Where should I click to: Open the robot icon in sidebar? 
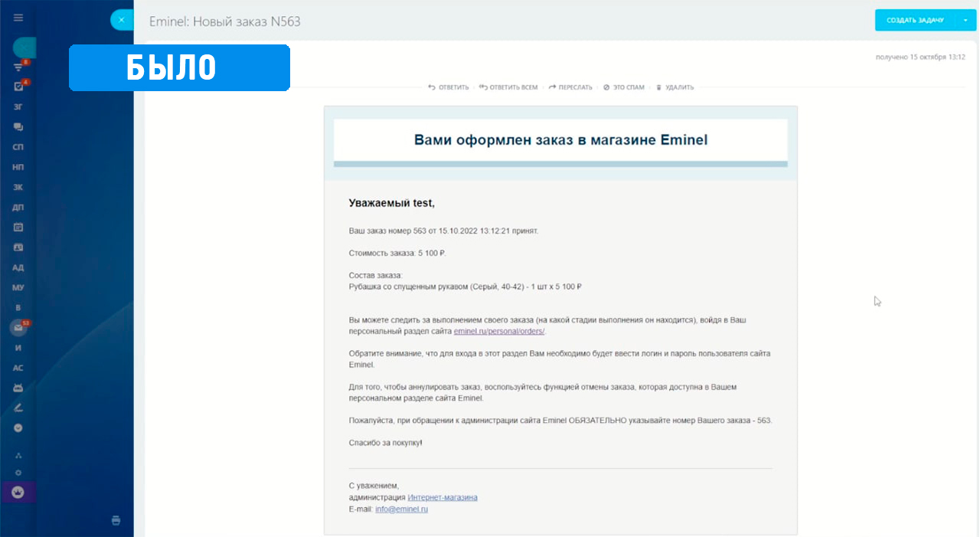[x=18, y=388]
